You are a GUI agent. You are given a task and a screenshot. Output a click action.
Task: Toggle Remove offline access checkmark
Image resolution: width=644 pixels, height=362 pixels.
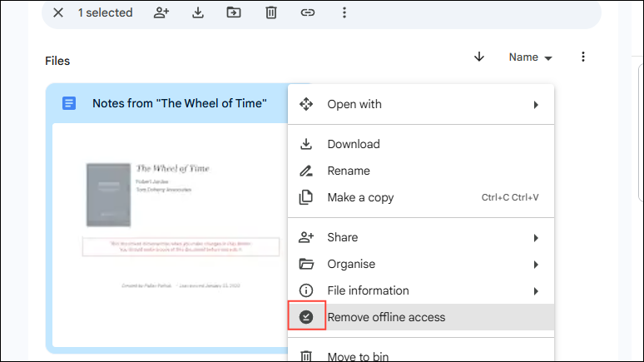(x=306, y=317)
